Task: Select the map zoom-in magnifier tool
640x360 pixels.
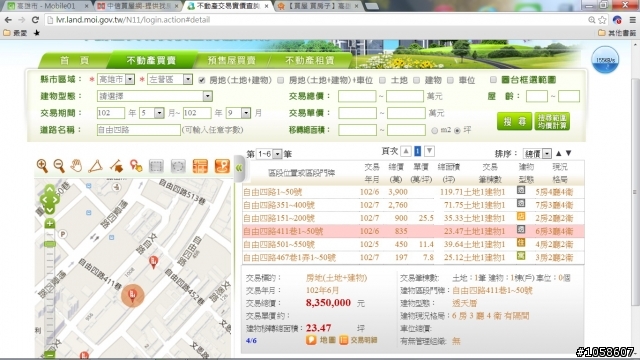Action: [x=42, y=166]
